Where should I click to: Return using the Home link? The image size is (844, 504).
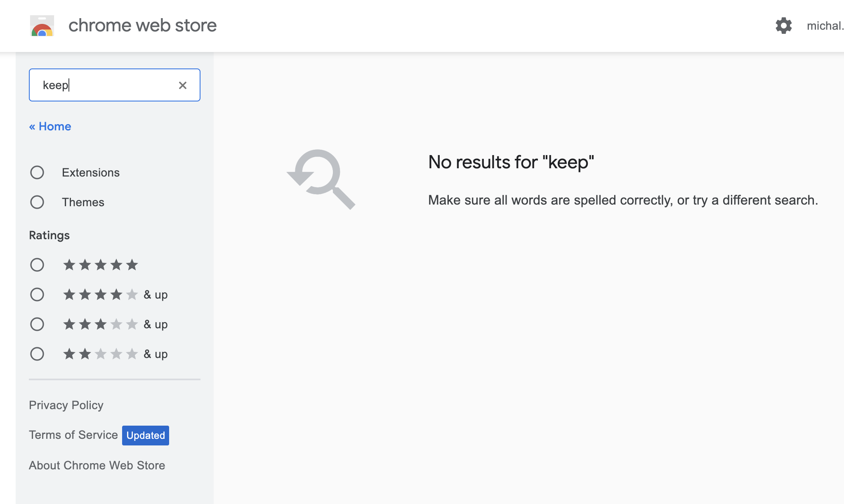(50, 126)
